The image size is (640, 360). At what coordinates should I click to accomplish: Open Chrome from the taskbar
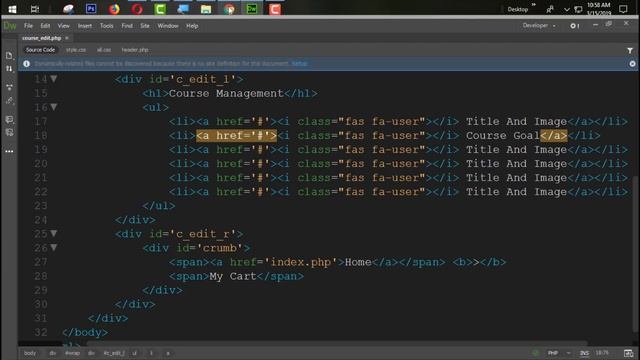(x=229, y=9)
